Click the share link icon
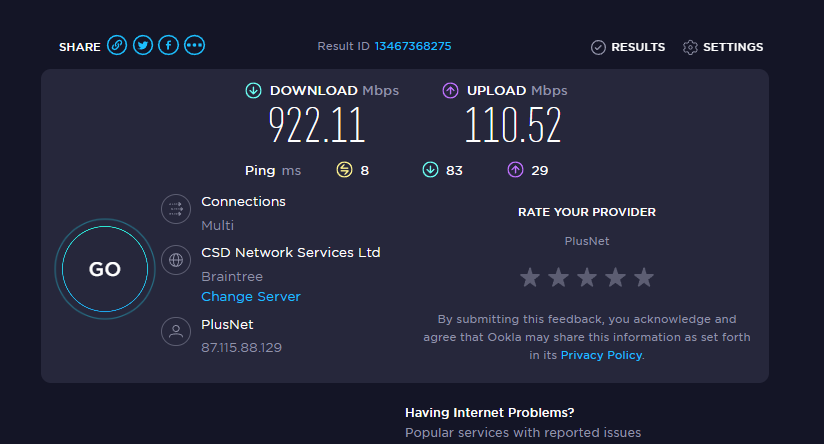The width and height of the screenshot is (824, 444). (117, 46)
